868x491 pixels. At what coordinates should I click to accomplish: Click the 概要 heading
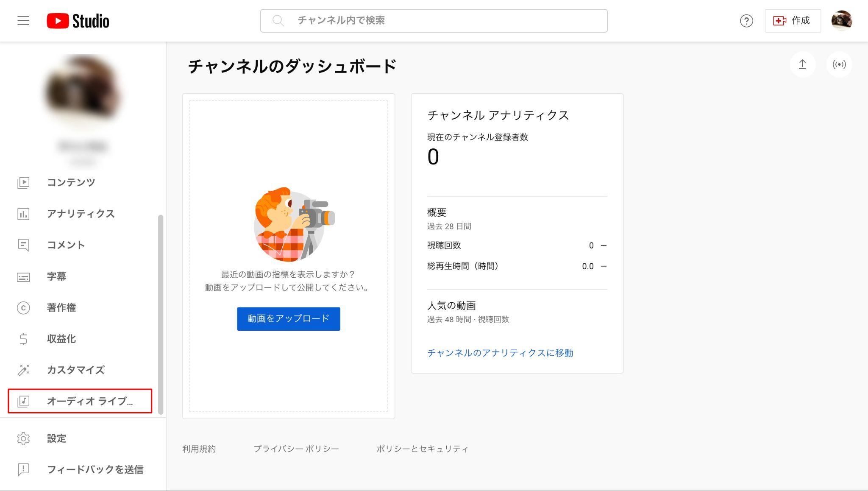[x=437, y=212]
